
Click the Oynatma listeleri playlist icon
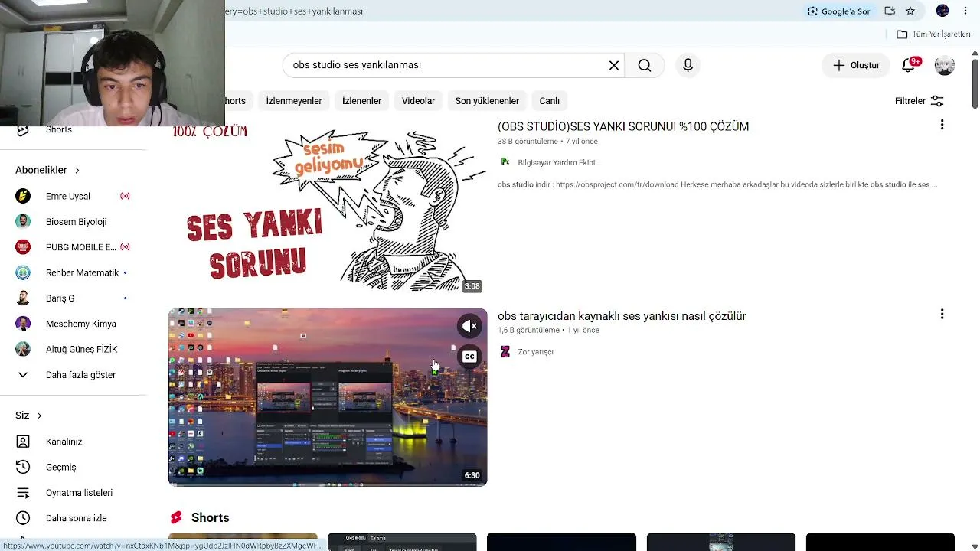pyautogui.click(x=23, y=493)
